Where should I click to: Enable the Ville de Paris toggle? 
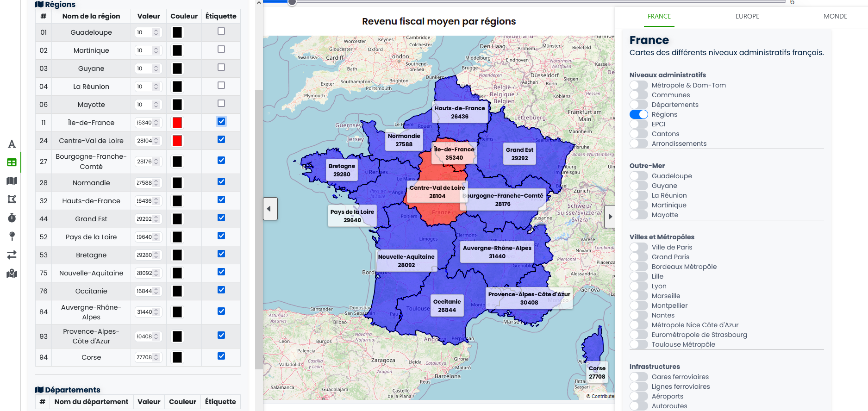click(x=639, y=247)
